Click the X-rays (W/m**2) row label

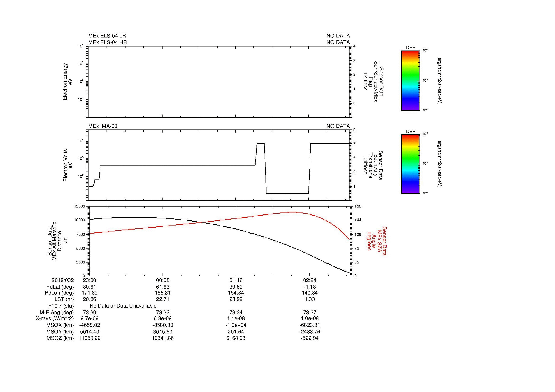click(55, 318)
